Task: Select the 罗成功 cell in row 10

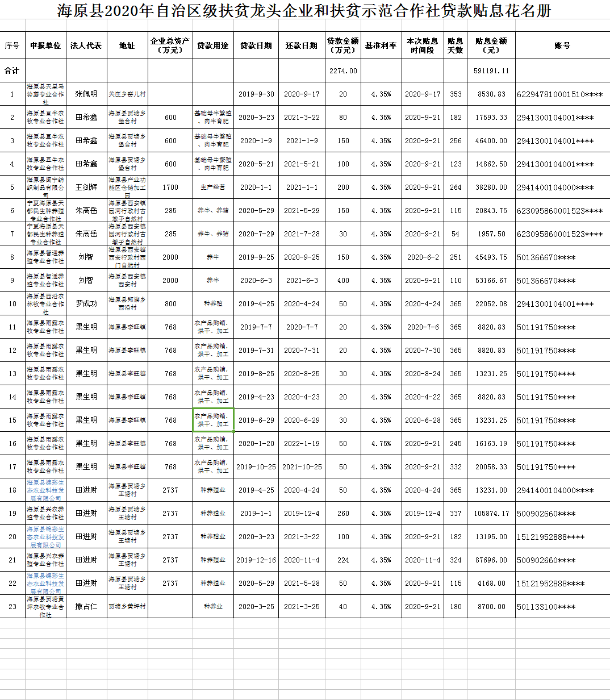Action: coord(86,303)
